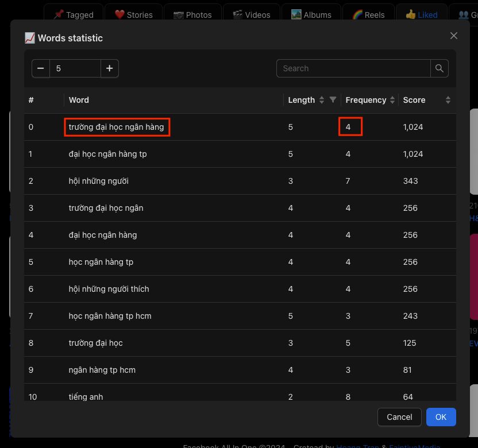
Task: Click the search magnifier icon button
Action: (x=439, y=68)
